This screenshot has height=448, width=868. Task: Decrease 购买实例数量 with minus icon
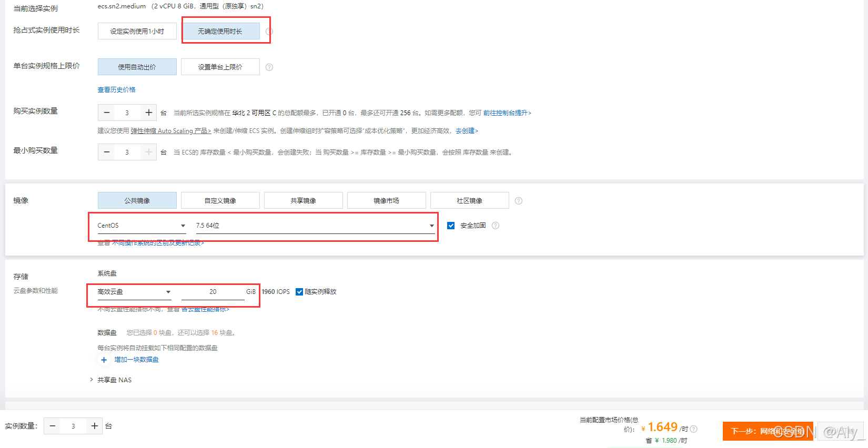click(107, 113)
